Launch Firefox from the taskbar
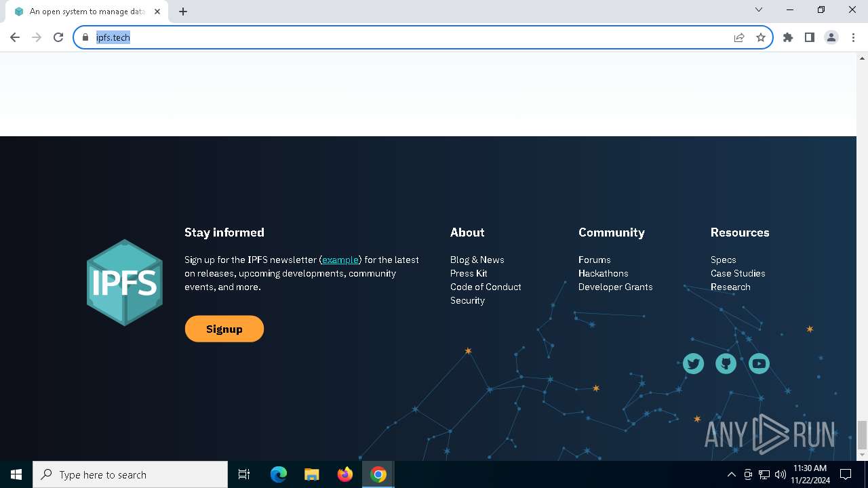 (x=345, y=474)
